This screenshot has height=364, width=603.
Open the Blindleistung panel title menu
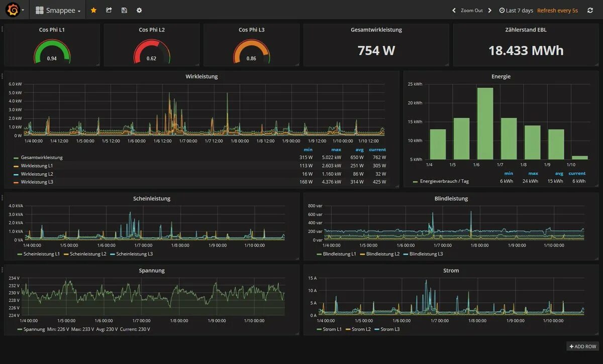pos(451,198)
